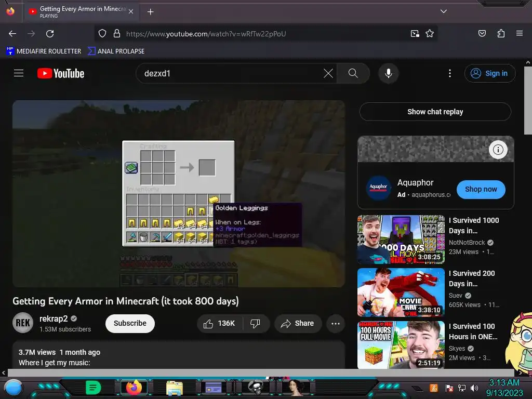Screen dimensions: 532x399
Task: Open the rekrap2 channel avatar
Action: (x=23, y=323)
